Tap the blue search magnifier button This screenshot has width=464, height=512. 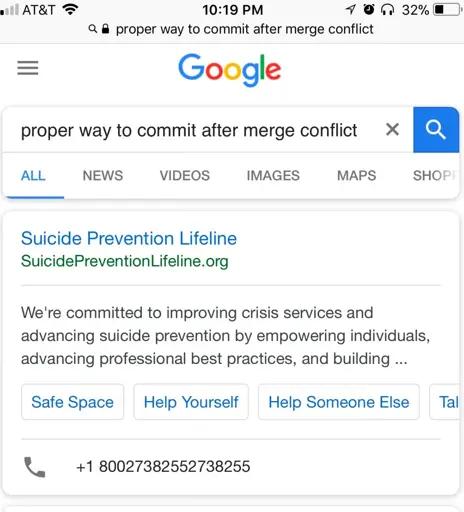click(x=436, y=130)
